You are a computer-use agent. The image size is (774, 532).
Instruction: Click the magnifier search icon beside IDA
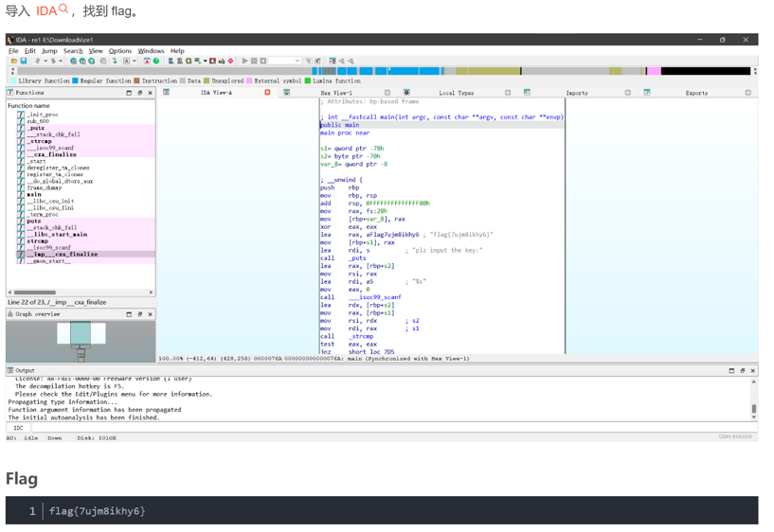point(63,9)
